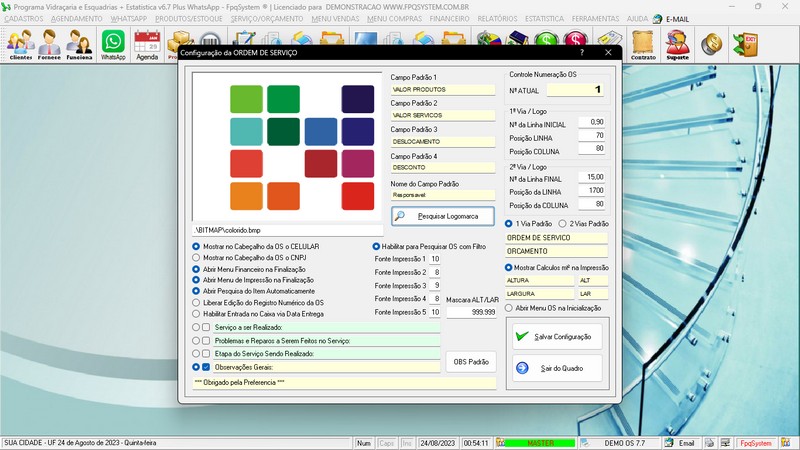Open the PRODUTOS/ESTOQUE menu
The image size is (800, 450).
[189, 19]
